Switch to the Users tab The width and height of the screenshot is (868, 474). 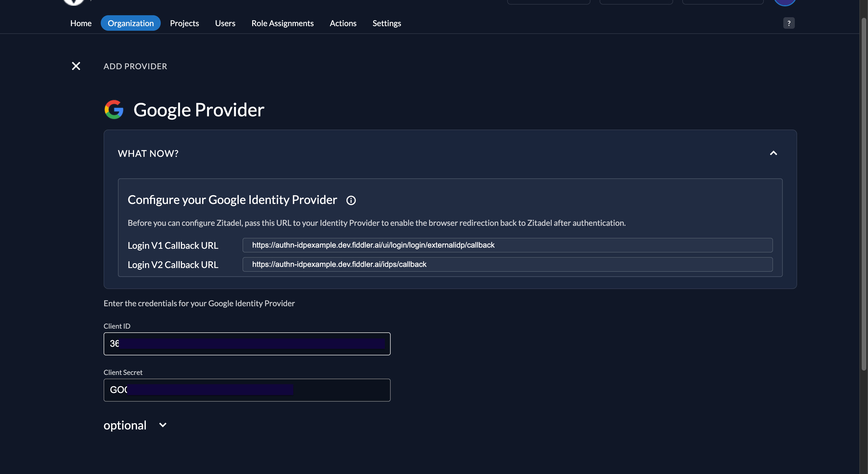[x=225, y=23]
